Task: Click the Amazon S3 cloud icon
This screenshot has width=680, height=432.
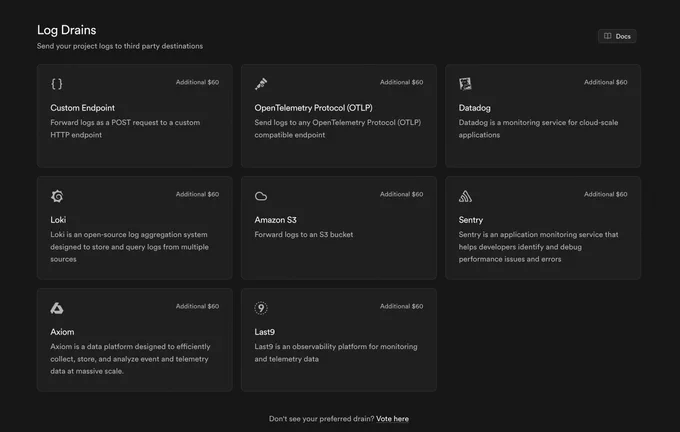Action: click(x=261, y=196)
